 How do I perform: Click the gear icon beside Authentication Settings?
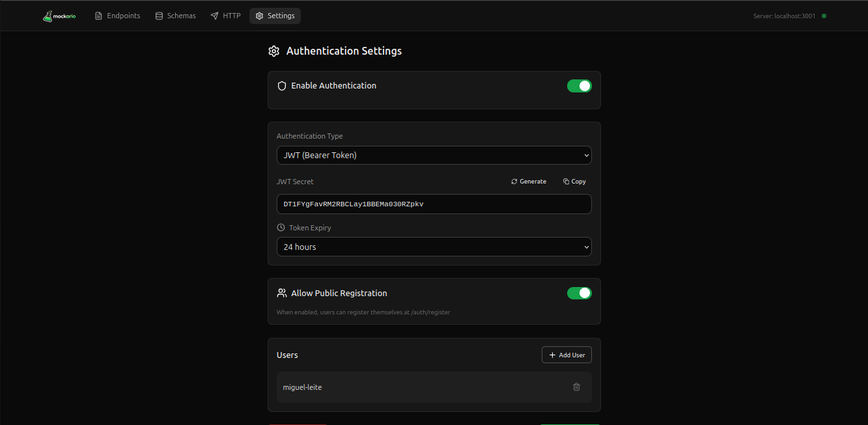[x=274, y=51]
